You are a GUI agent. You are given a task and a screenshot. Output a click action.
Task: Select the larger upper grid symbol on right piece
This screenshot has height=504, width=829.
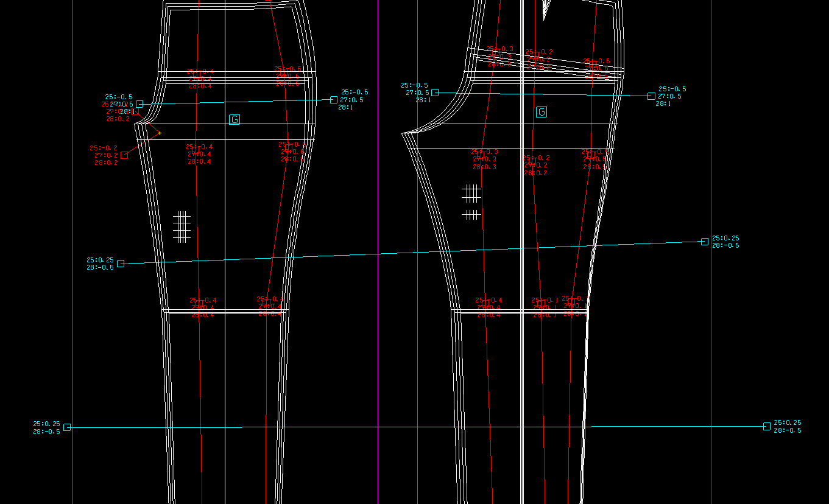471,194
